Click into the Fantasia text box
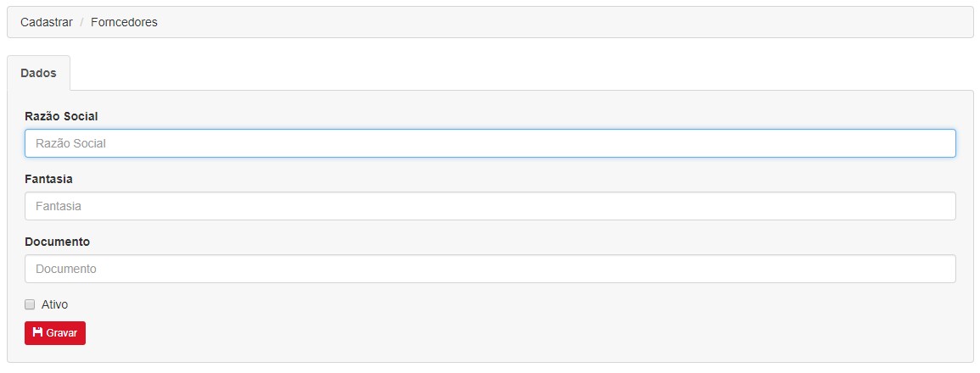The image size is (980, 373). [490, 205]
